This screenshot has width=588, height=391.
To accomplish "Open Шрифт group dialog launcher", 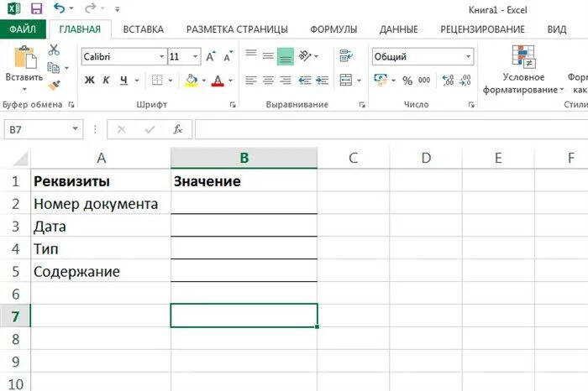I will point(233,105).
